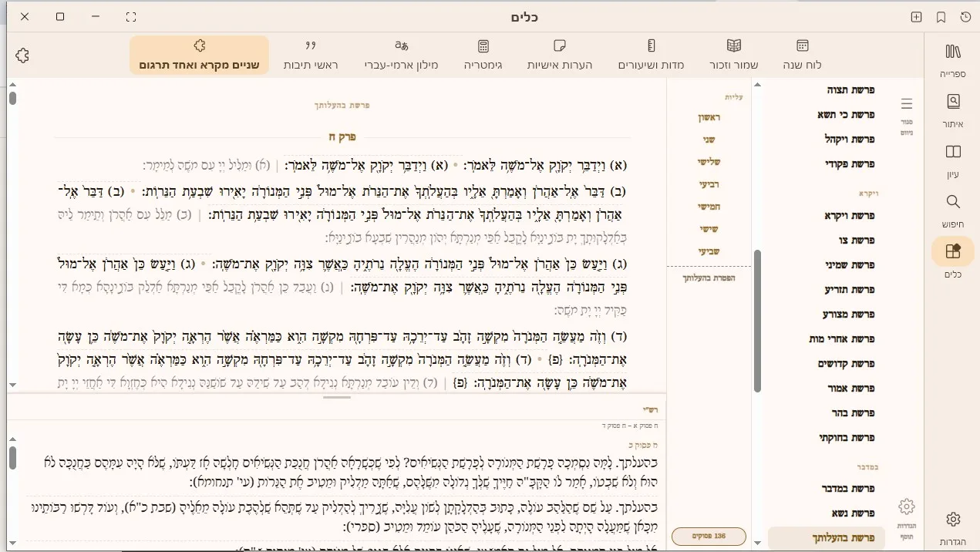Open the לוח שנה calendar tool
The width and height of the screenshot is (980, 552).
(x=802, y=56)
